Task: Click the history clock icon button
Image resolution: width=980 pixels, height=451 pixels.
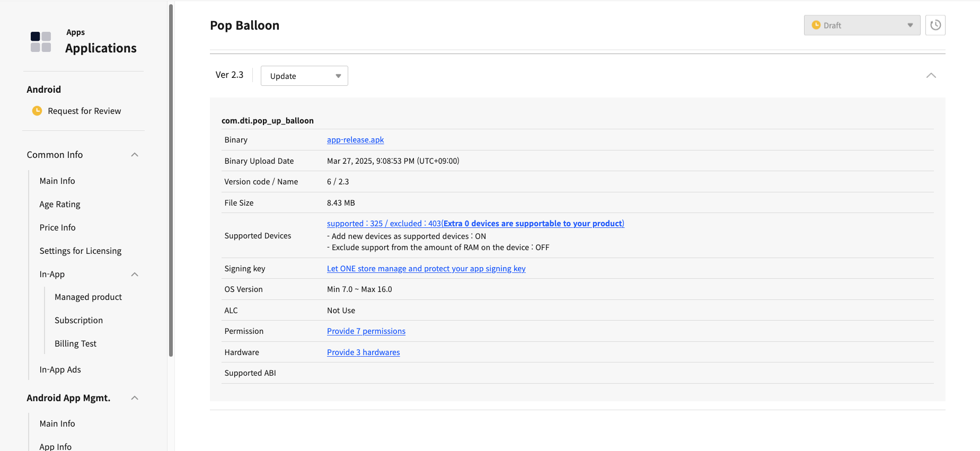Action: click(x=935, y=25)
